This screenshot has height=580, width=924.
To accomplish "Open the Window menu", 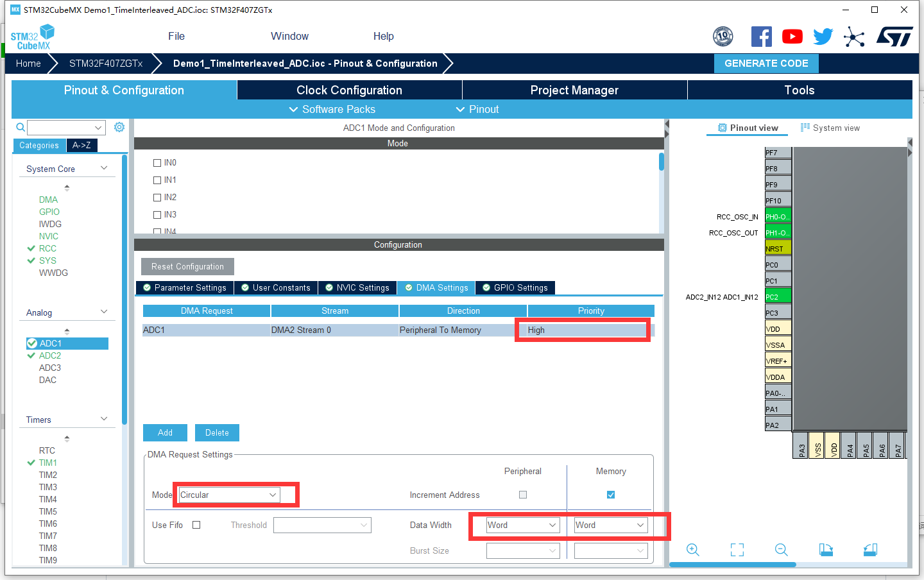I will [x=289, y=37].
